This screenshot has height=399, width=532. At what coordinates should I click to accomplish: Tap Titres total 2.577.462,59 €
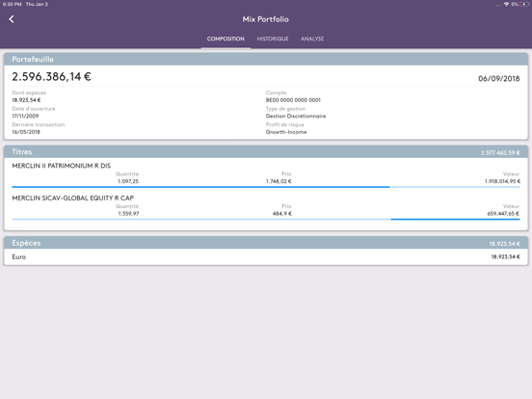click(500, 153)
